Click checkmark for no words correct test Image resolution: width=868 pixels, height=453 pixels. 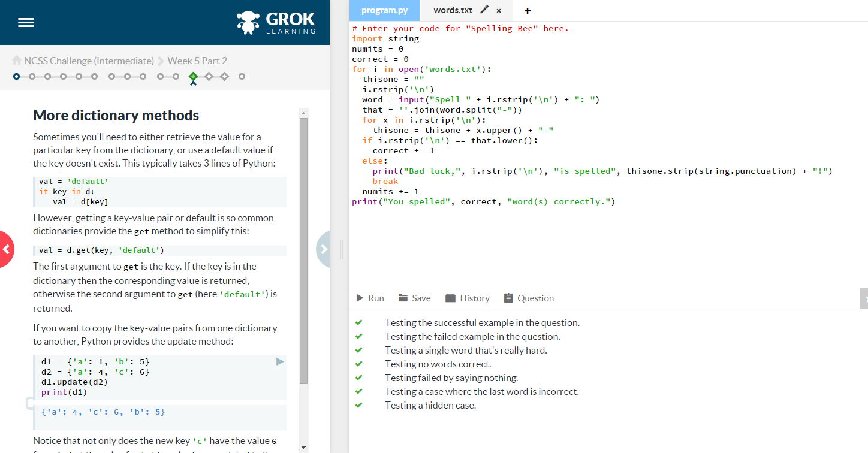coord(359,364)
